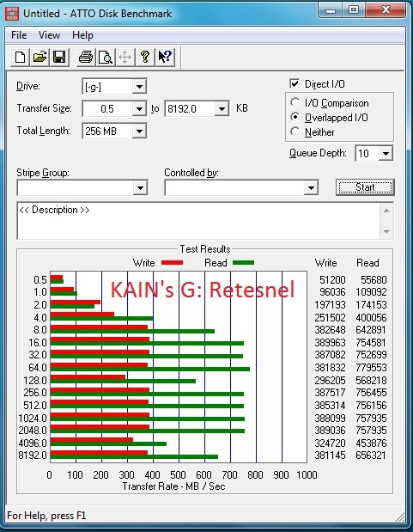Viewport: 413px width, 532px height.
Task: Click the four-arrow move toolbar icon
Action: pos(125,57)
